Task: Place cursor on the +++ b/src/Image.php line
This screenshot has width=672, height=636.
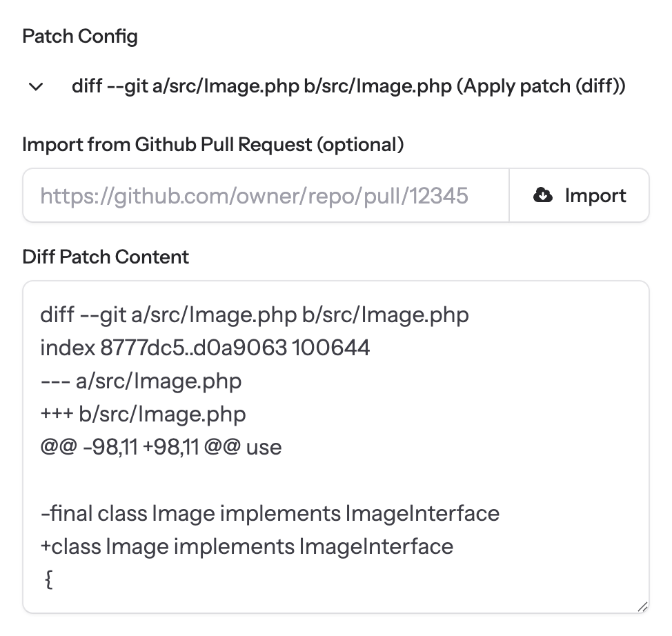Action: tap(143, 414)
